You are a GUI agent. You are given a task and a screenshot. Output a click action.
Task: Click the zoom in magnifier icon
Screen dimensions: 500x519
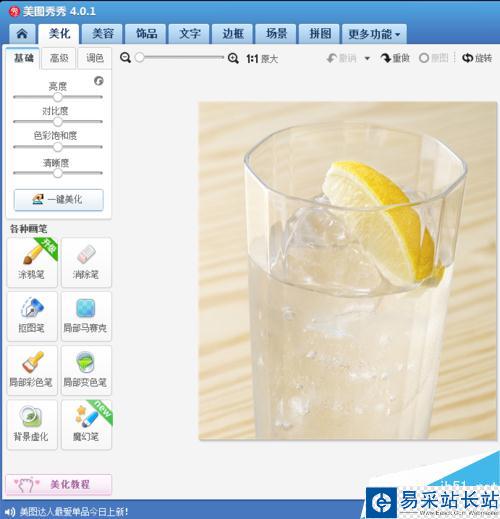click(233, 58)
